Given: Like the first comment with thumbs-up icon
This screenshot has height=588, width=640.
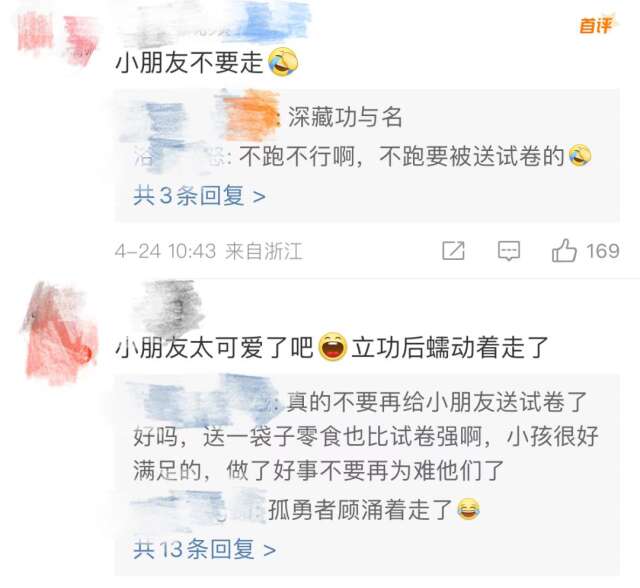Looking at the screenshot, I should (x=564, y=250).
